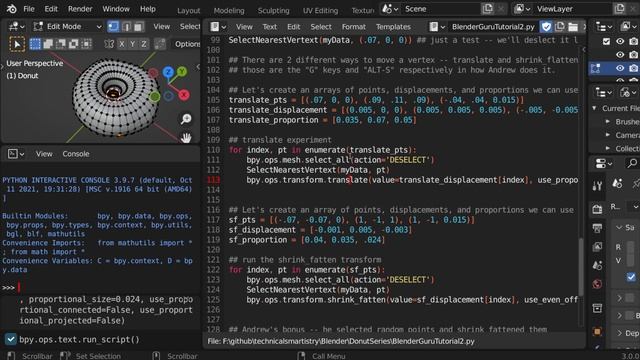This screenshot has height=360, width=640.
Task: Open the Output properties tab icon
Action: pos(597,228)
